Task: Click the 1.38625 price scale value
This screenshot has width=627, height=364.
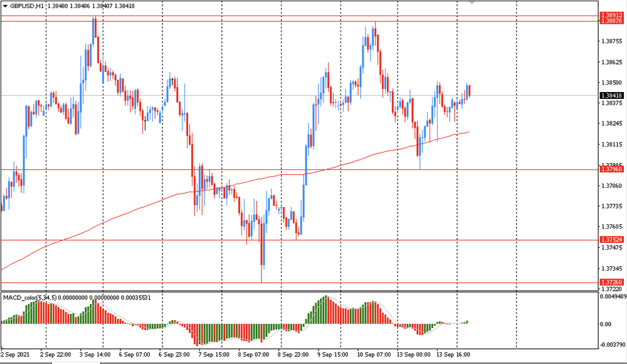Action: (x=612, y=62)
